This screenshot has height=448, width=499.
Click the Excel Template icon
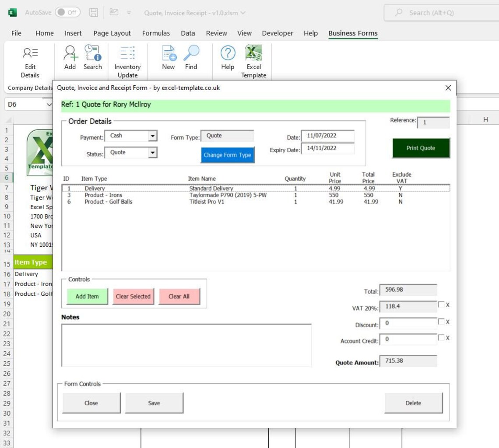point(253,57)
